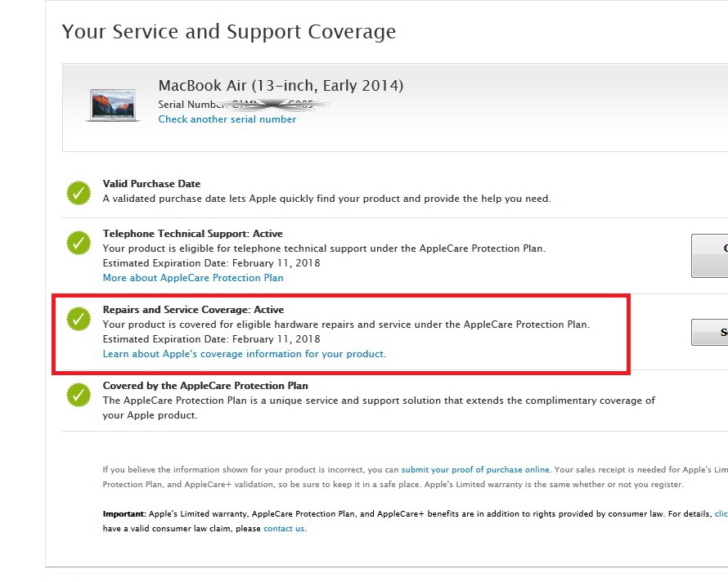Viewport: 728px width, 582px height.
Task: Click green checkmark beside Repairs and Service Coverage
Action: 79,319
